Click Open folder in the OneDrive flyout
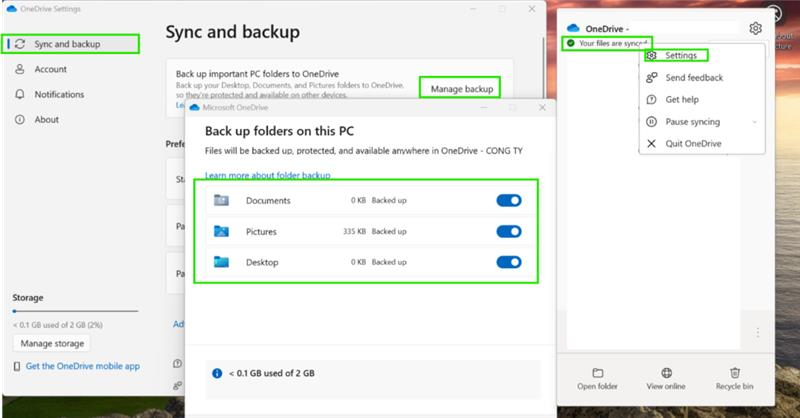Viewport: 800px width, 418px height. [x=597, y=379]
